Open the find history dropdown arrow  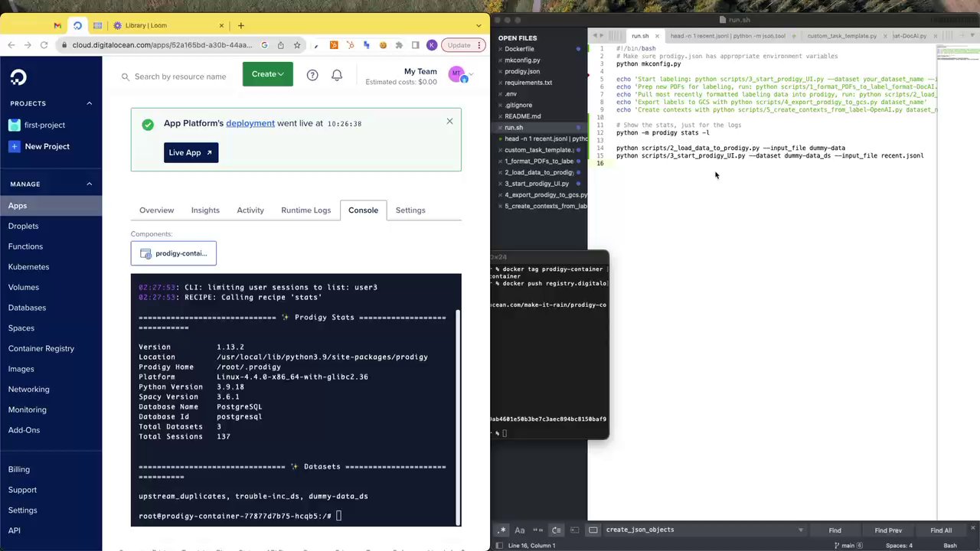(x=801, y=530)
